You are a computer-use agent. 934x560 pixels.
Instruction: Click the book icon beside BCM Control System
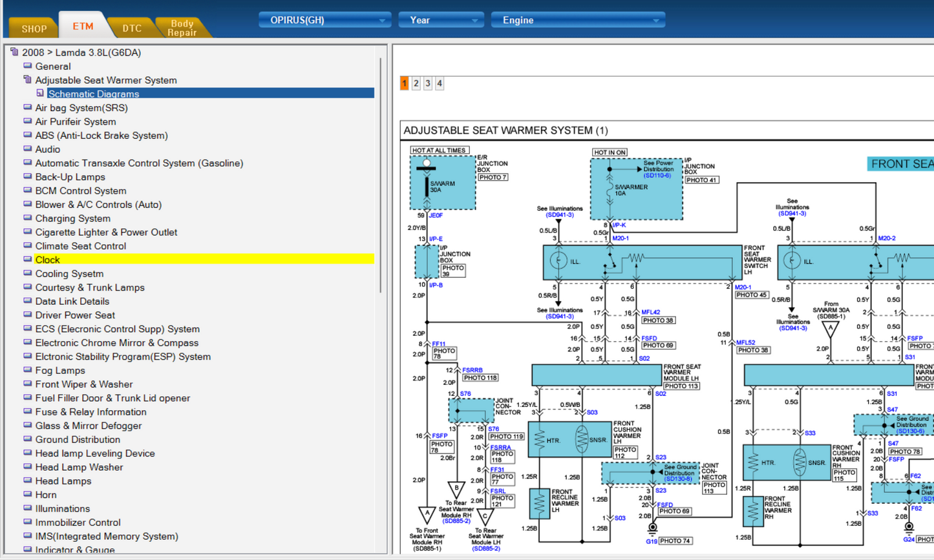[27, 190]
